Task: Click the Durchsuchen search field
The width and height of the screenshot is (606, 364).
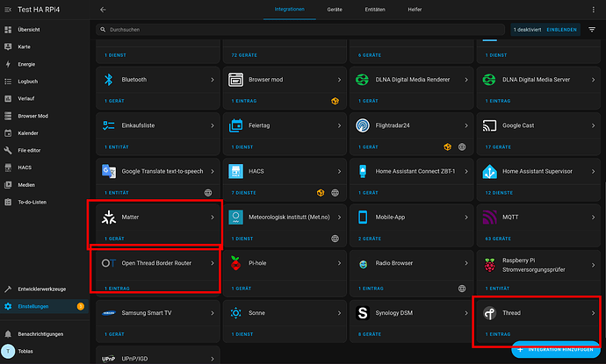Action: click(x=299, y=29)
